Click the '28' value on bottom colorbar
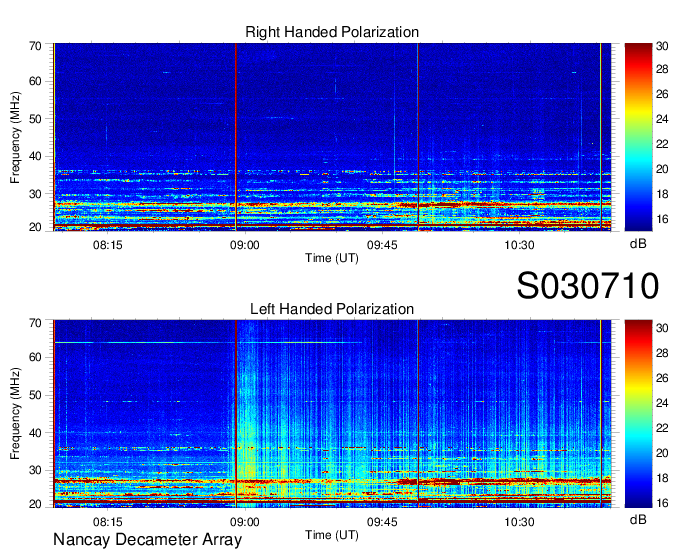This screenshot has width=680, height=552. [x=662, y=353]
